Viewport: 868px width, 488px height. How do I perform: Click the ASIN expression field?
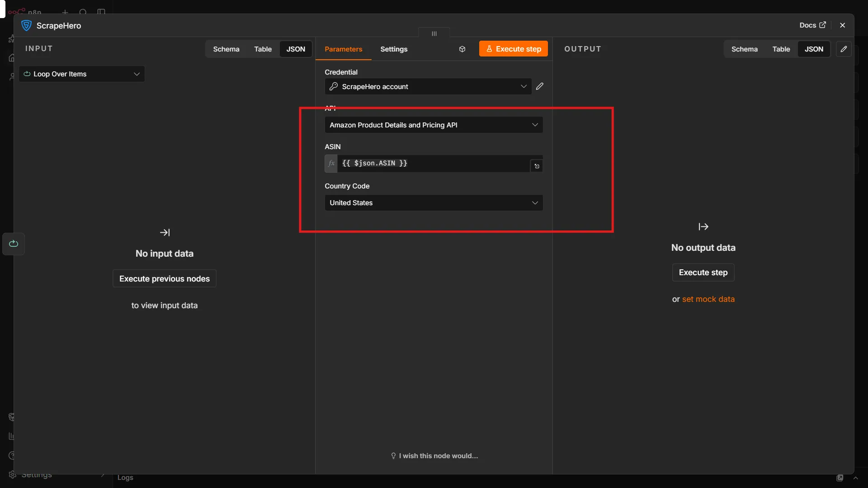433,164
